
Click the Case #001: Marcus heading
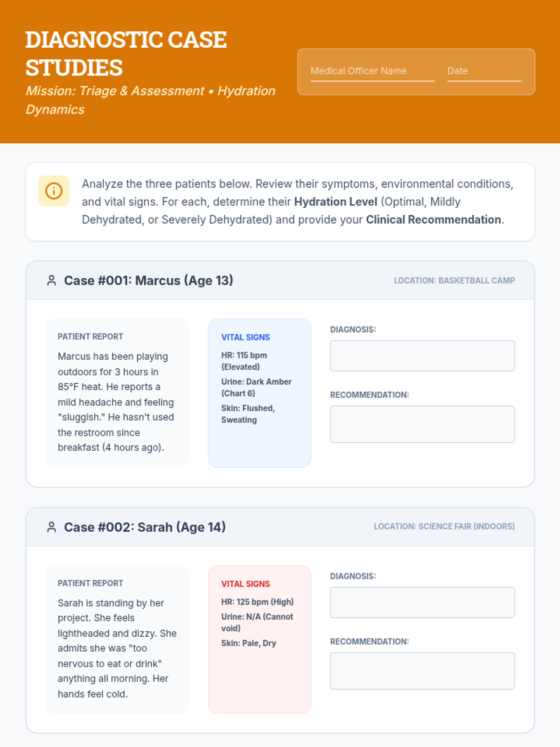tap(148, 281)
